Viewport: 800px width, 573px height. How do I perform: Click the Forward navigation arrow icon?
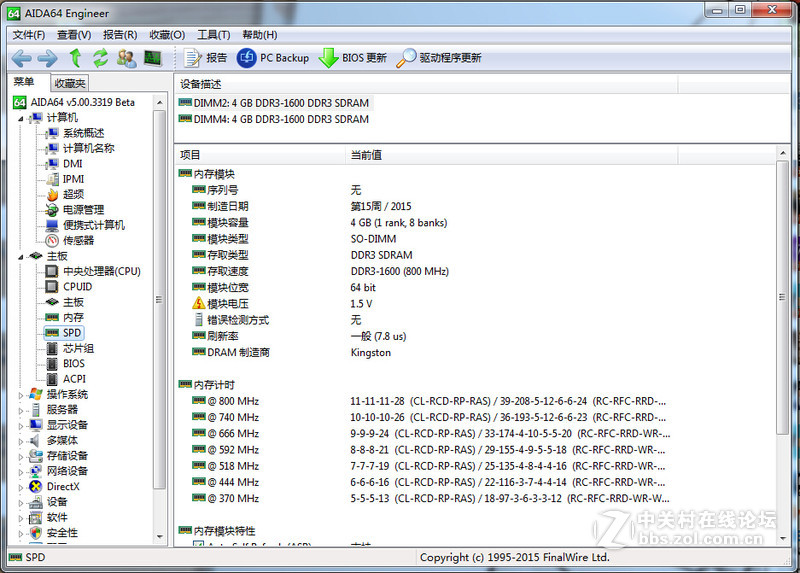[x=47, y=58]
